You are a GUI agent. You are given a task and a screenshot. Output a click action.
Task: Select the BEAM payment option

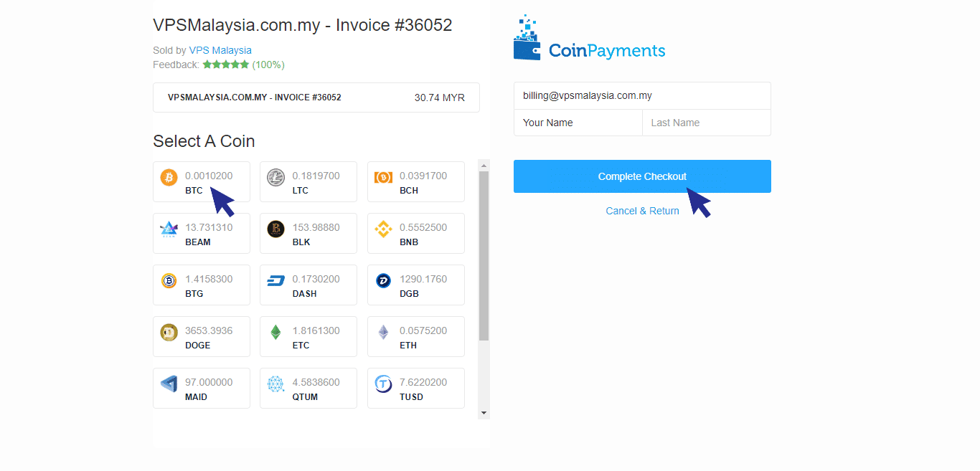169,229
